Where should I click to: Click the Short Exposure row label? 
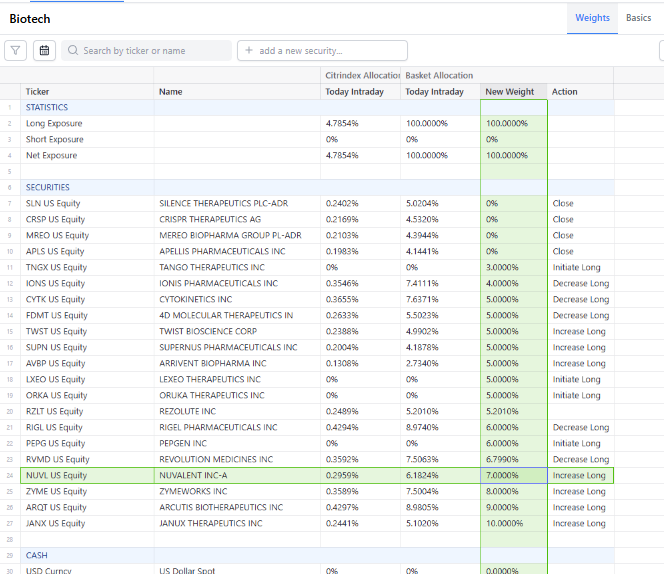click(x=55, y=139)
